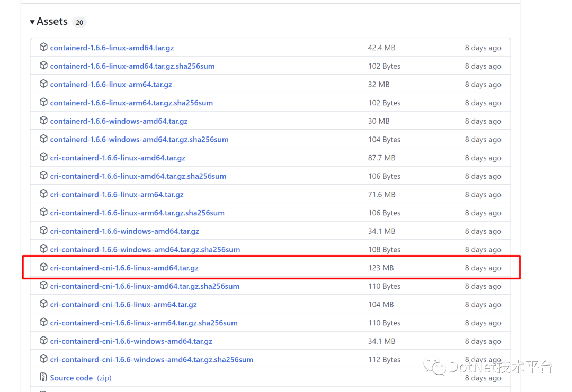Viewport: 572px width, 392px height.
Task: Download containerd-1.6.6-linux-amd64.tar.gz.sha256sum
Action: (x=132, y=66)
